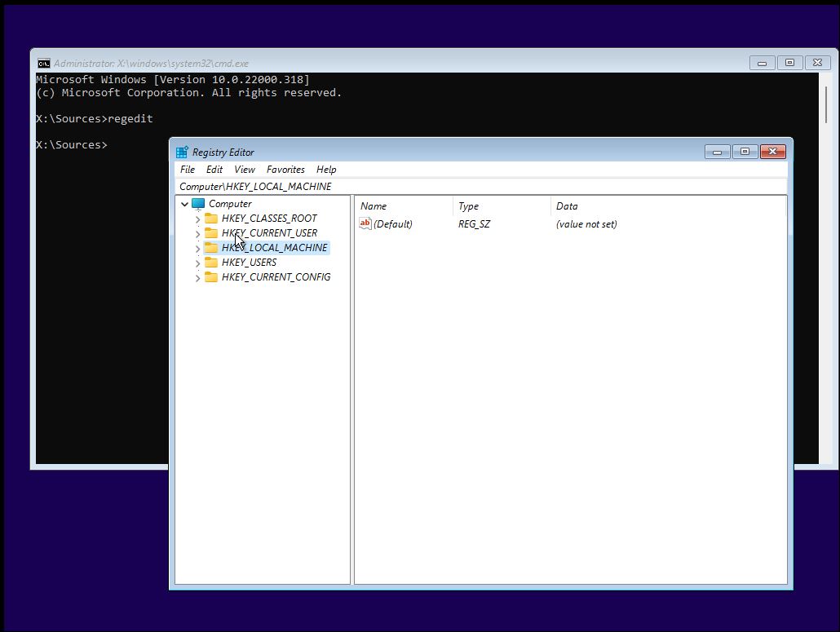Minimize the Registry Editor window
840x632 pixels.
[718, 152]
